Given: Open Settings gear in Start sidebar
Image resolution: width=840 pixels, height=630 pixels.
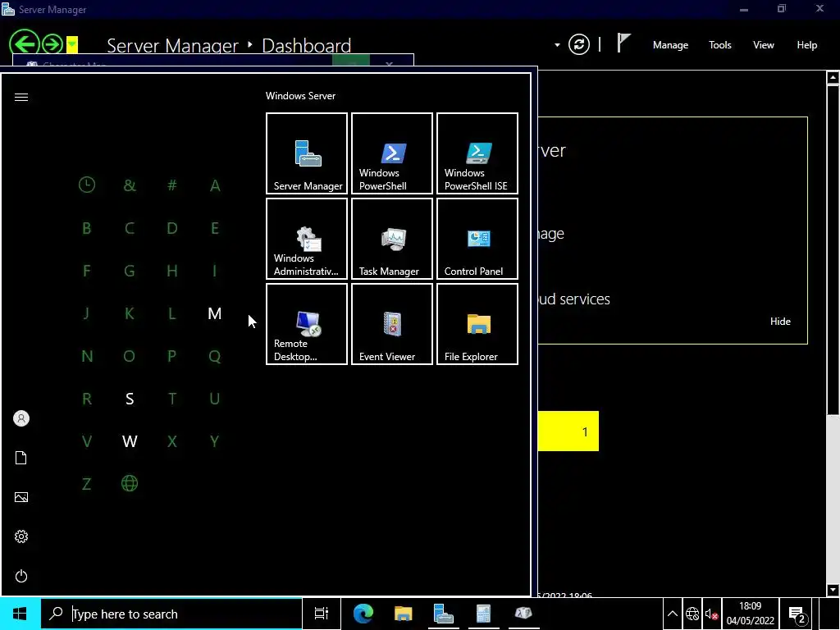Looking at the screenshot, I should [x=21, y=536].
